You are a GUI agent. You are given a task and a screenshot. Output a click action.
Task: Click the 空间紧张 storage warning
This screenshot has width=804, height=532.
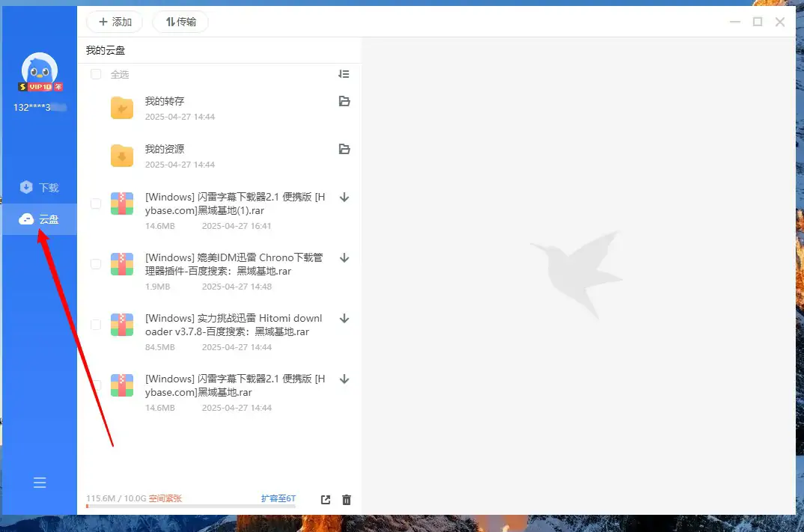(165, 498)
